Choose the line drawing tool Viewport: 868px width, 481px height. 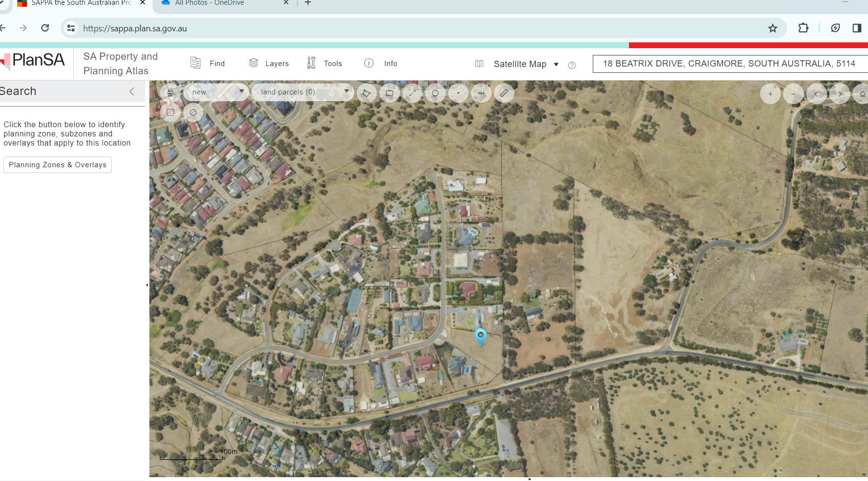point(412,93)
